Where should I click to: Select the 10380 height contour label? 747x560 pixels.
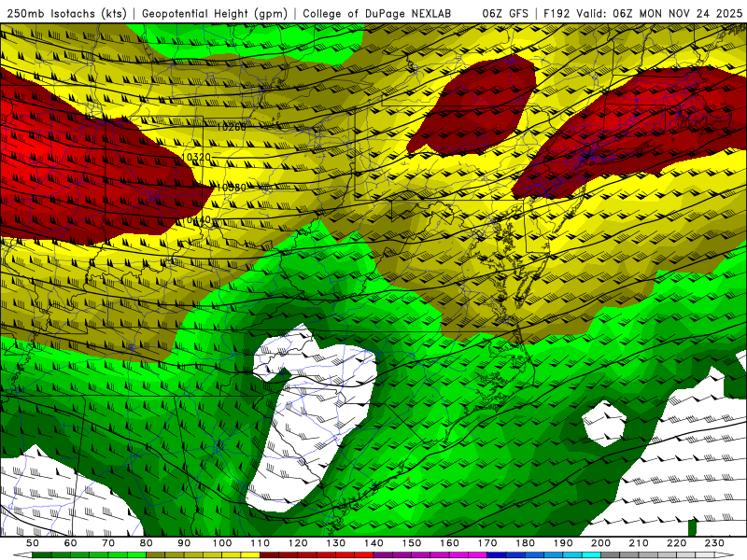232,188
